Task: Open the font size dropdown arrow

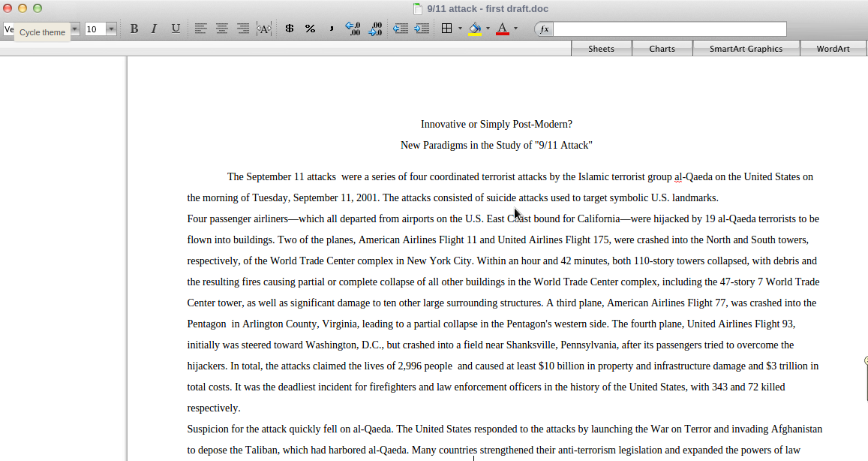Action: point(111,29)
